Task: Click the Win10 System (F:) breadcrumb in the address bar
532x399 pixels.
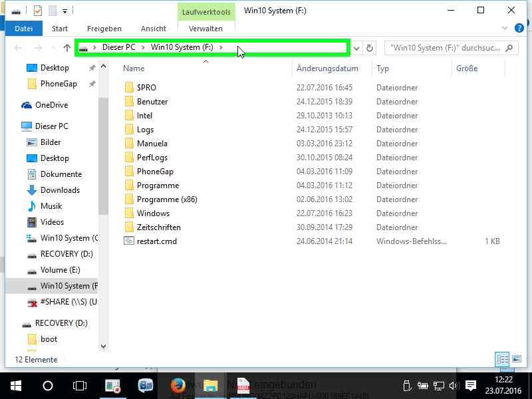Action: (182, 47)
